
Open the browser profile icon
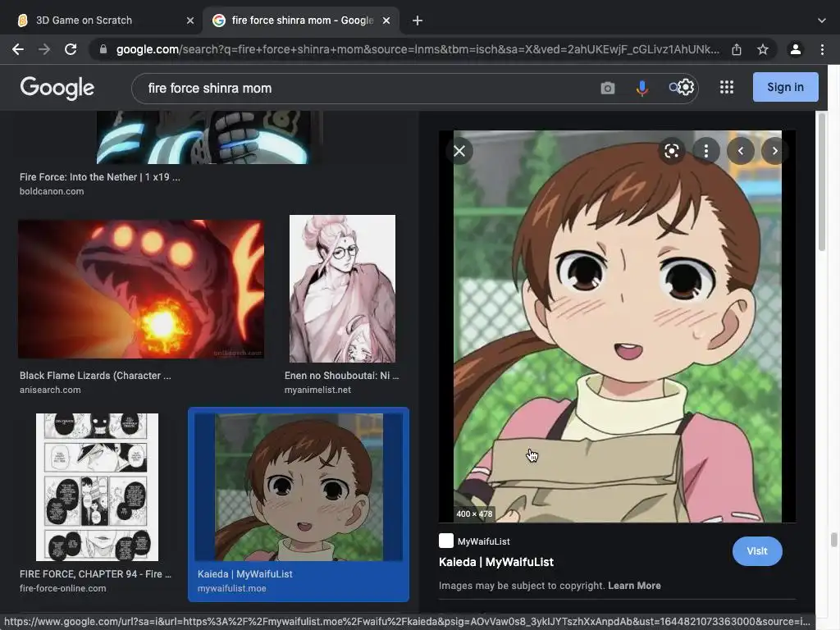pyautogui.click(x=796, y=49)
